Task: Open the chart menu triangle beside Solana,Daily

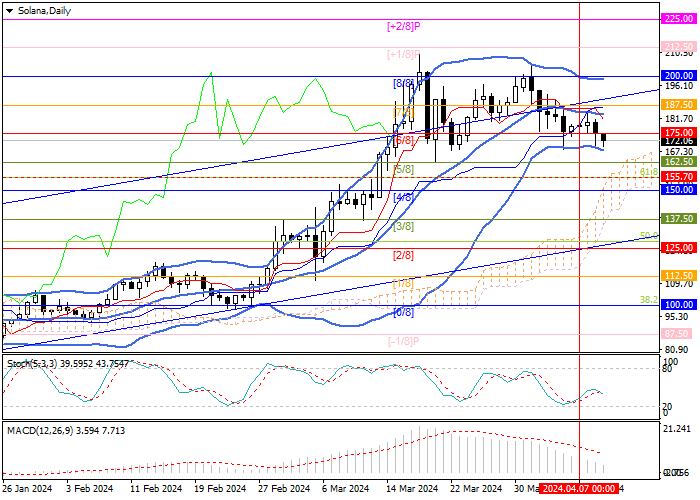Action: coord(9,11)
